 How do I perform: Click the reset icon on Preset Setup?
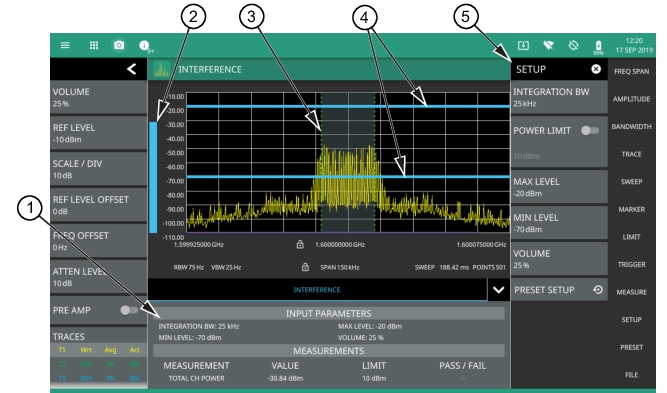click(598, 290)
